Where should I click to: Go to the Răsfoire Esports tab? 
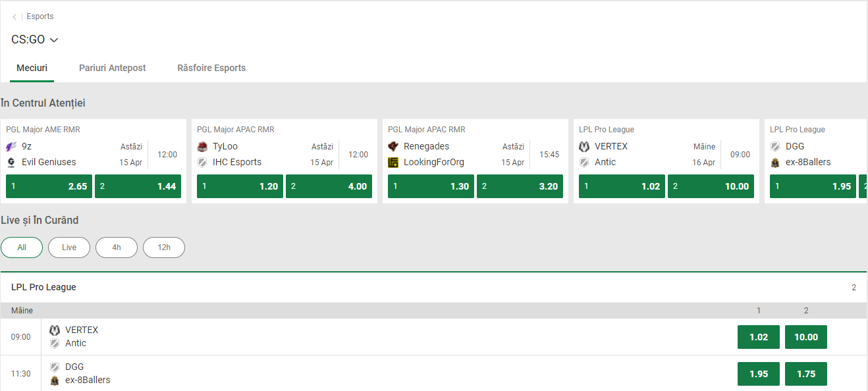pos(211,68)
